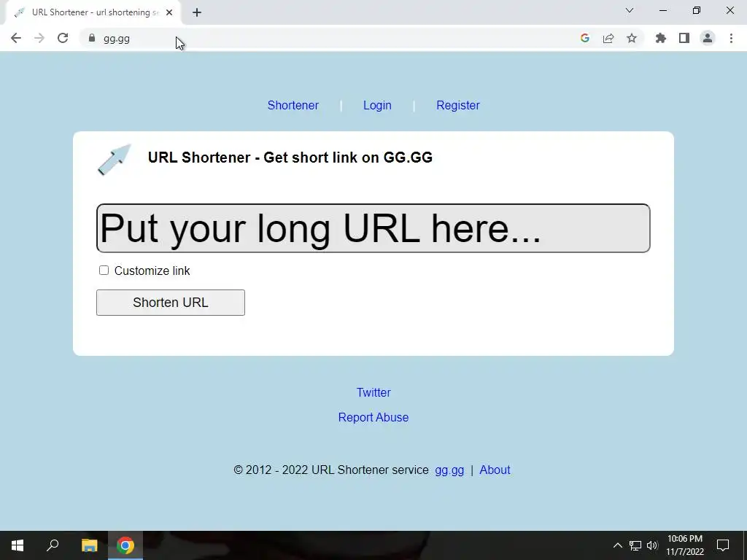The image size is (747, 560).
Task: Click the browser forward arrow
Action: click(x=39, y=38)
